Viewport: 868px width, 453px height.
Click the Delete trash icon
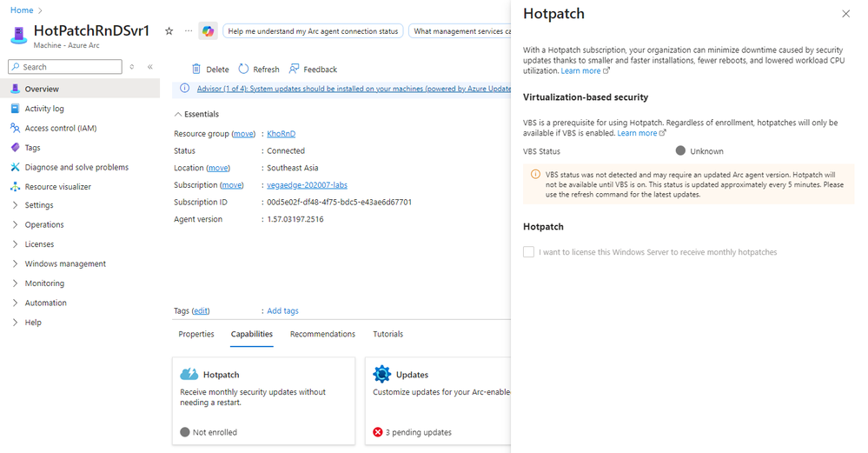pos(196,70)
